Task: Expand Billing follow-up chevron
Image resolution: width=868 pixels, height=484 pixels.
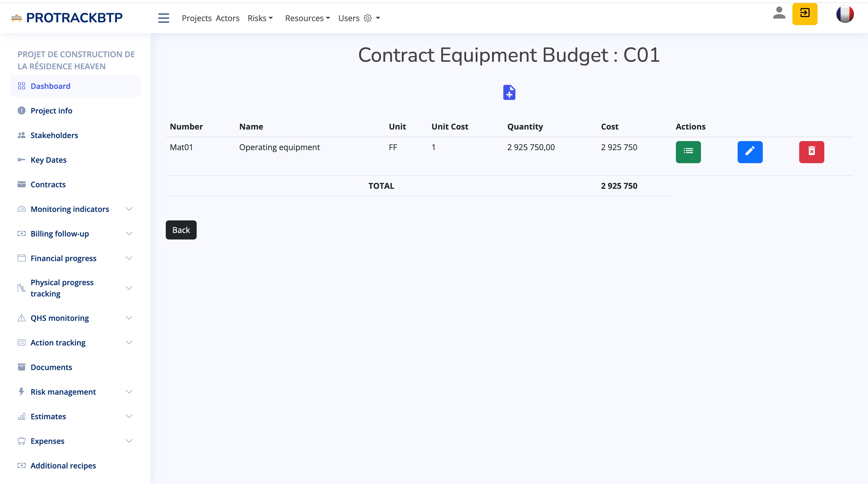Action: coord(129,233)
